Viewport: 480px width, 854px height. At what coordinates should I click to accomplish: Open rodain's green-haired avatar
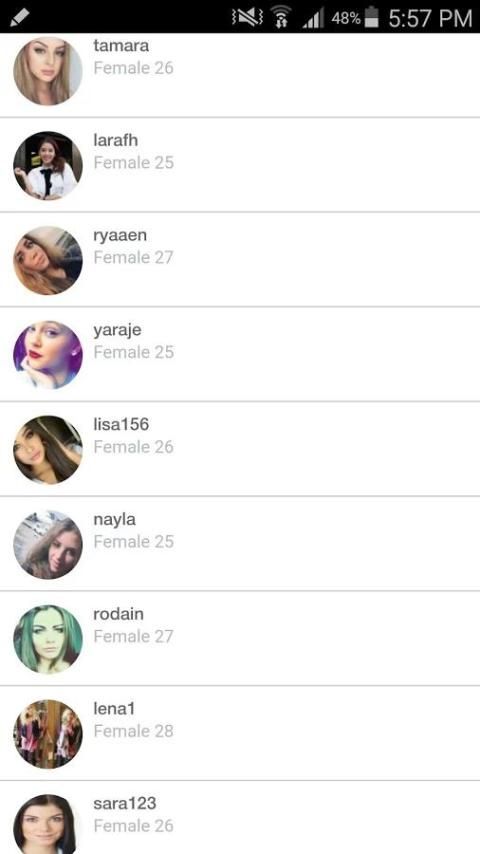pos(48,639)
